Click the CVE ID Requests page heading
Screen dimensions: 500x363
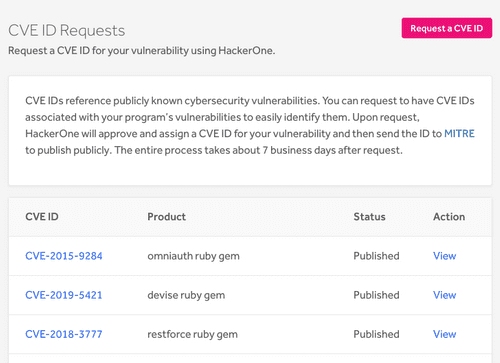(x=67, y=31)
